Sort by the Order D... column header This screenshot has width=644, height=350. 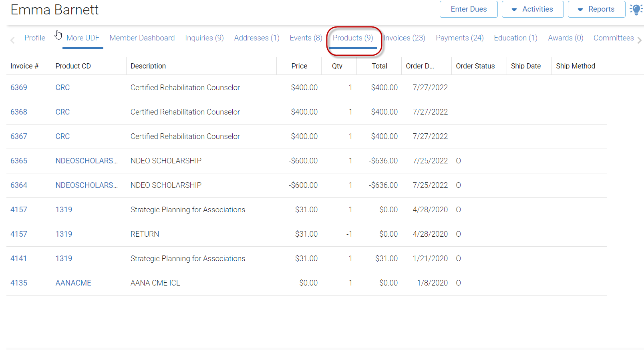click(420, 66)
